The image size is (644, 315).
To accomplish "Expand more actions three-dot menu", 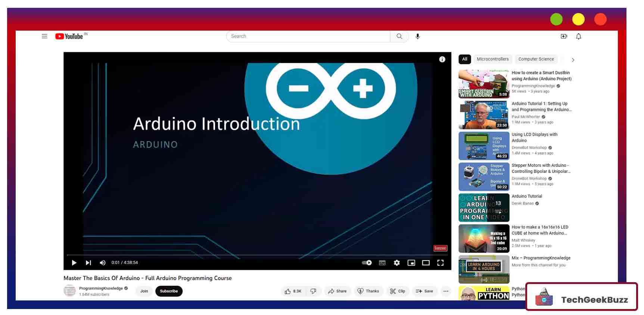I will point(446,291).
